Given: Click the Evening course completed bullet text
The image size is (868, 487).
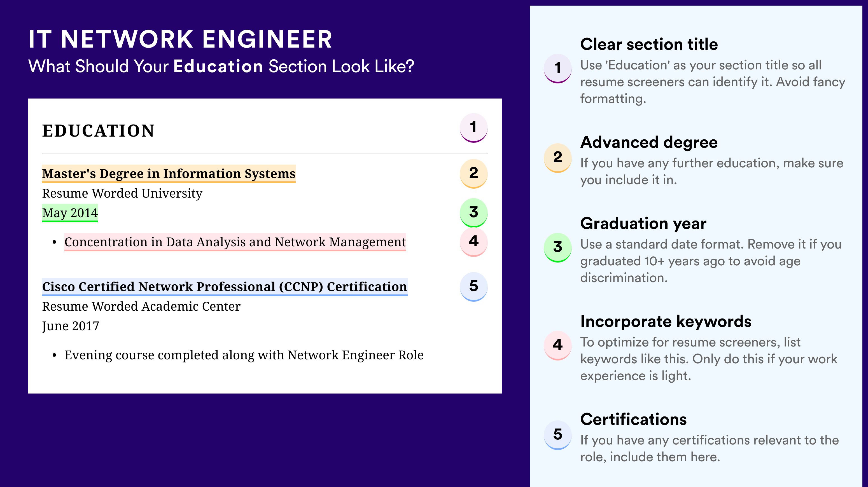Looking at the screenshot, I should (x=244, y=355).
